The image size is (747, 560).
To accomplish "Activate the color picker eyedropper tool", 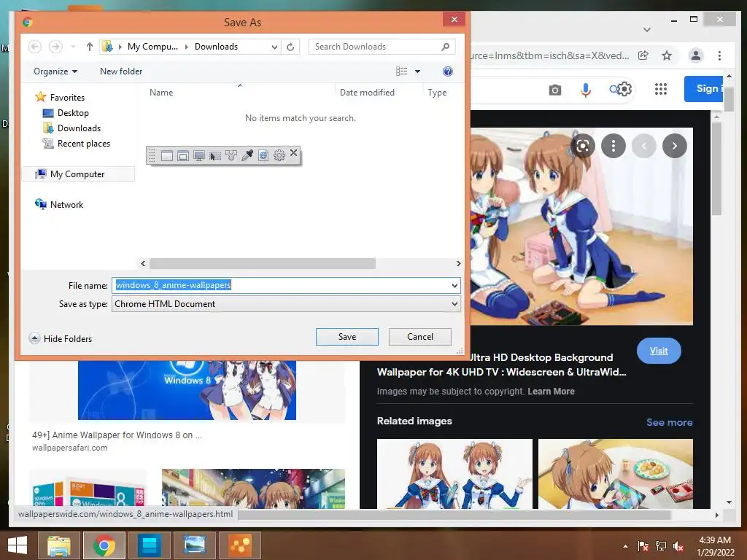I will tap(247, 156).
